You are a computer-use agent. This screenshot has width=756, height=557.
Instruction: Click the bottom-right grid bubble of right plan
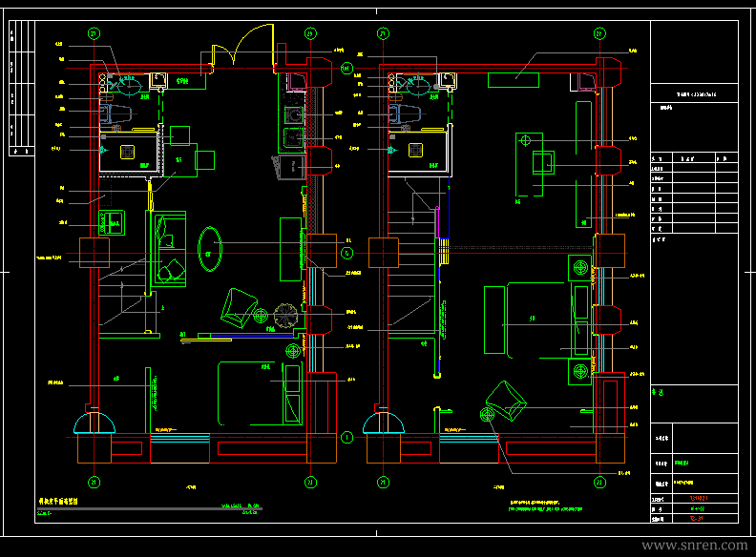pyautogui.click(x=599, y=483)
